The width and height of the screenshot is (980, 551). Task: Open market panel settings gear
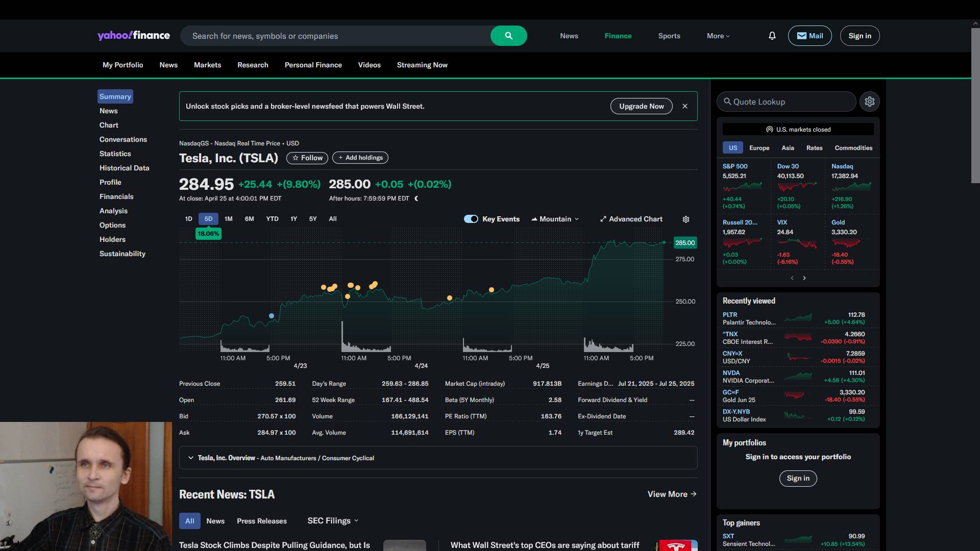tap(870, 102)
